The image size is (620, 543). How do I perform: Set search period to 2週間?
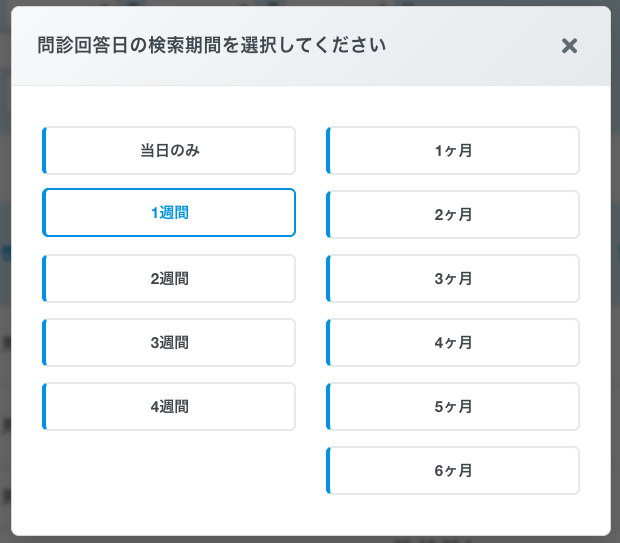169,279
